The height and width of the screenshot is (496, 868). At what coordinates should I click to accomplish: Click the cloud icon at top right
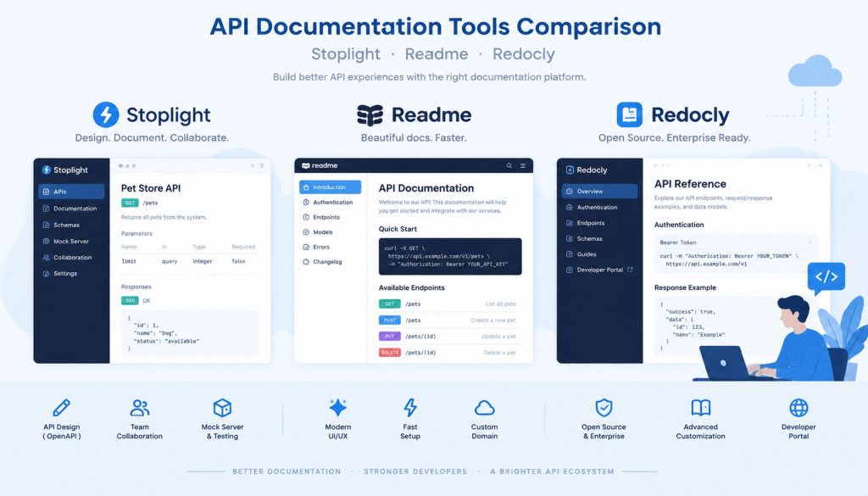tap(815, 71)
